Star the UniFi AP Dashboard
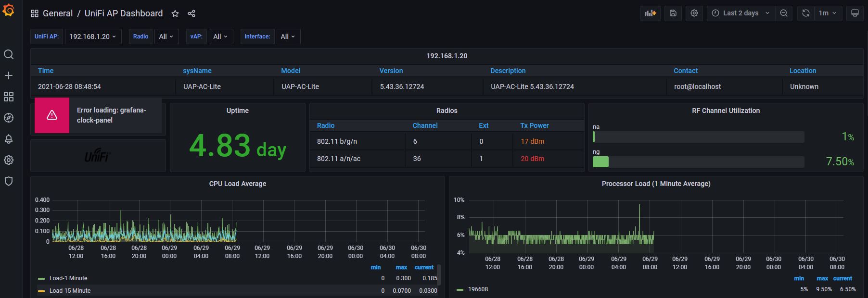Screen dimensions: 868x298 click(175, 13)
